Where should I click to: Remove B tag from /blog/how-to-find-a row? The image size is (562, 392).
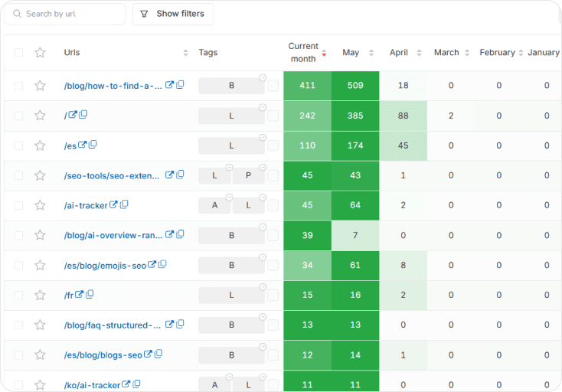tap(263, 77)
